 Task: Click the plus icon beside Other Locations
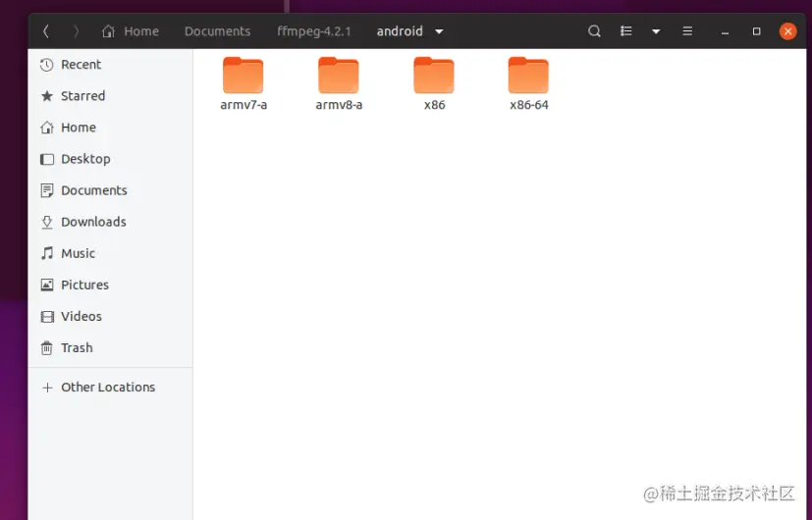click(x=47, y=388)
